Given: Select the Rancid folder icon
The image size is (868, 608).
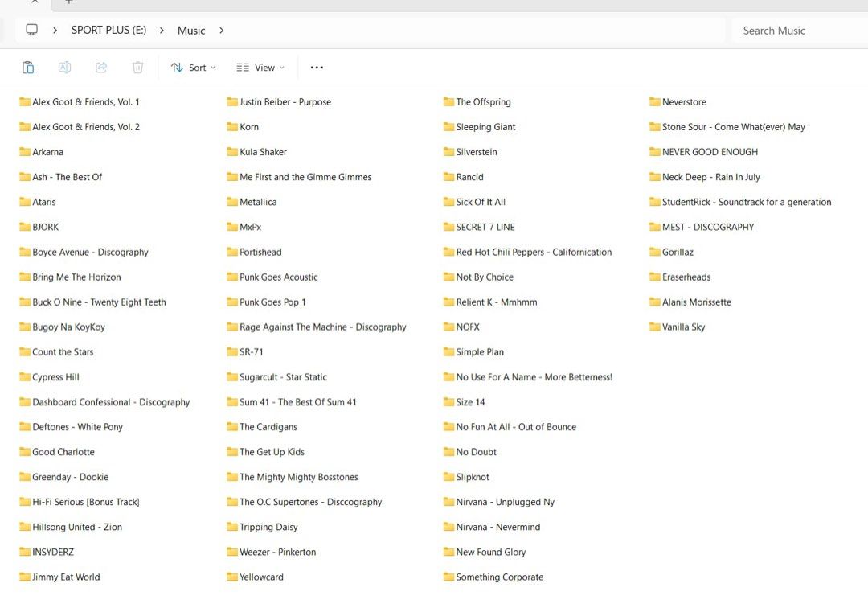Looking at the screenshot, I should (448, 177).
